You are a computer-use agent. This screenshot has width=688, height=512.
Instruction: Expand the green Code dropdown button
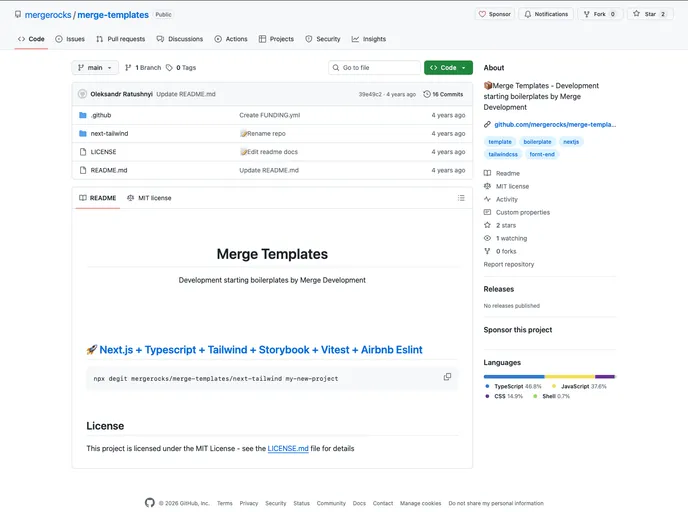pos(448,68)
